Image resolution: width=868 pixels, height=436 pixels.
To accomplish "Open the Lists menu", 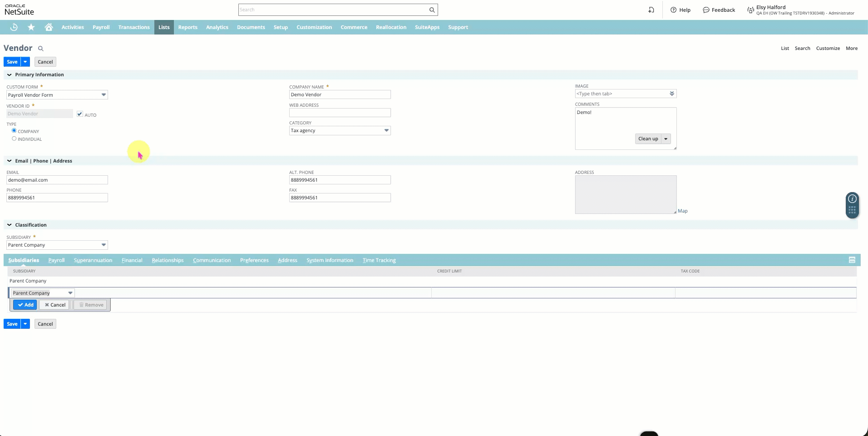I will tap(164, 27).
